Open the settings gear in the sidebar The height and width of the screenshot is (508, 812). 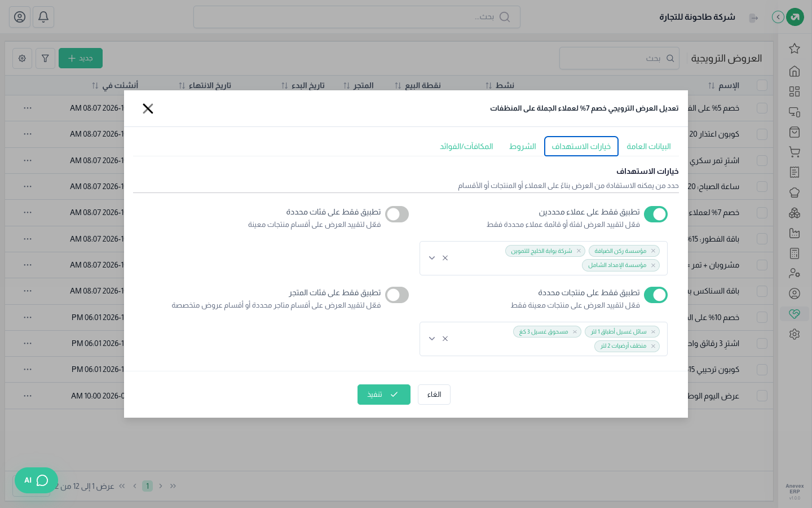click(x=795, y=334)
